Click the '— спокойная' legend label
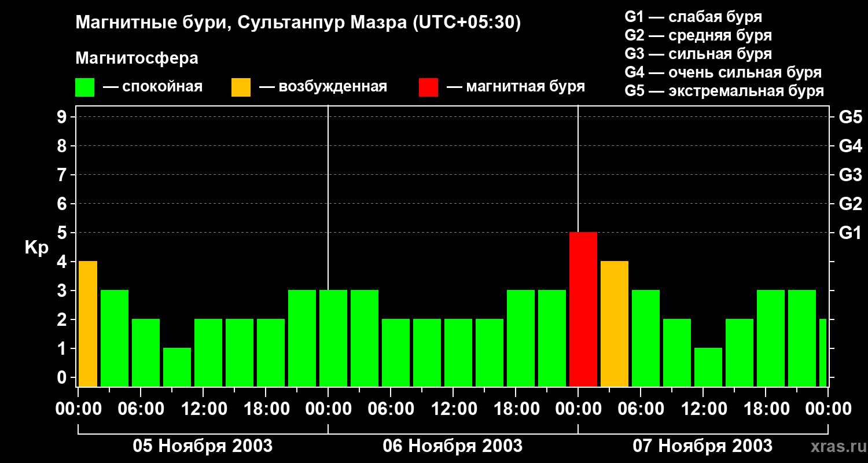The width and height of the screenshot is (868, 463). 153,87
